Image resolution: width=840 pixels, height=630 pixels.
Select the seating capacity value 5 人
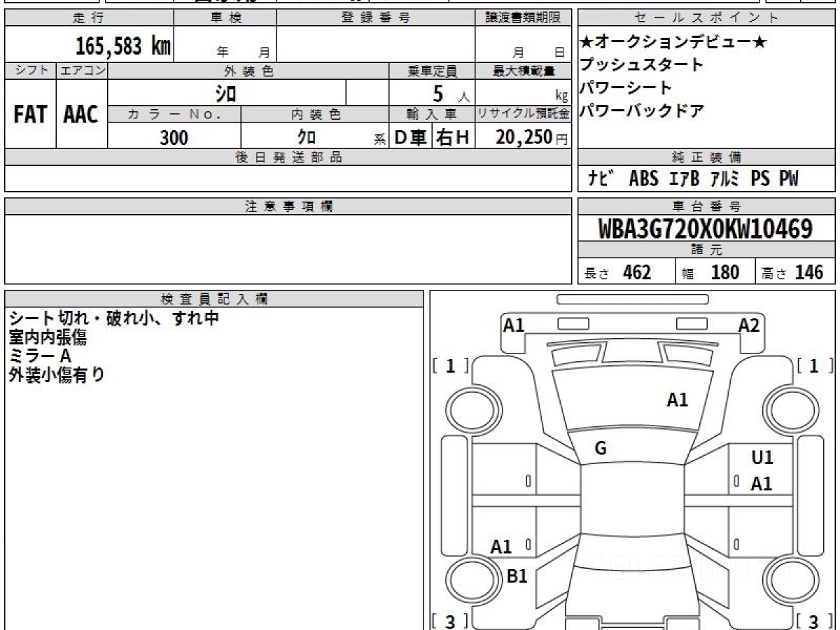click(451, 93)
